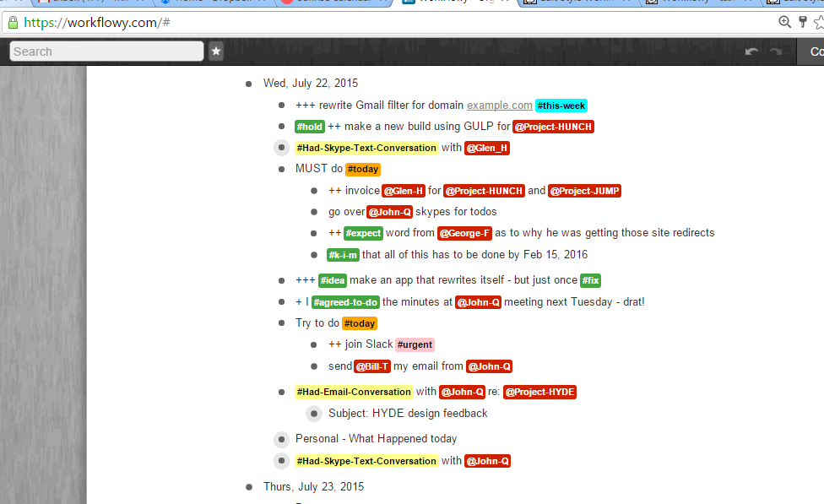
Task: Click #Had-Skype-Text-Conversation tag next to @Glen_H
Action: 366,149
